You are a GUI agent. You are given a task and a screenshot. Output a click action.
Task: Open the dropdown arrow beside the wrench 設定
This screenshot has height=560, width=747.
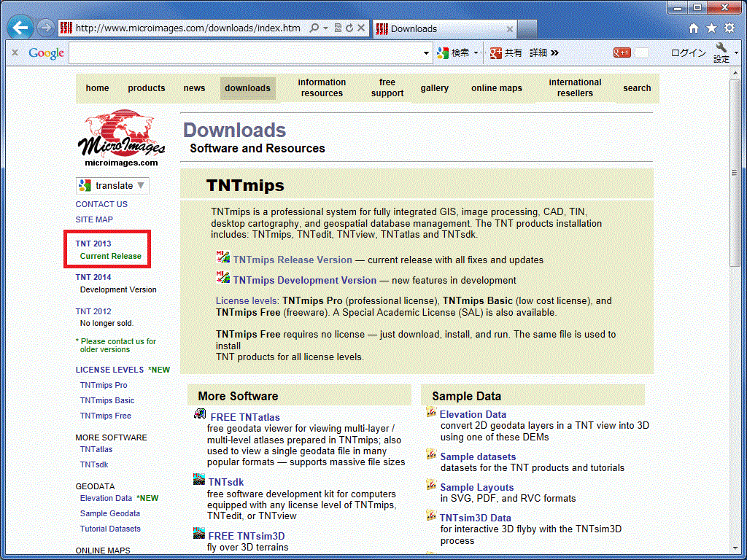(737, 52)
